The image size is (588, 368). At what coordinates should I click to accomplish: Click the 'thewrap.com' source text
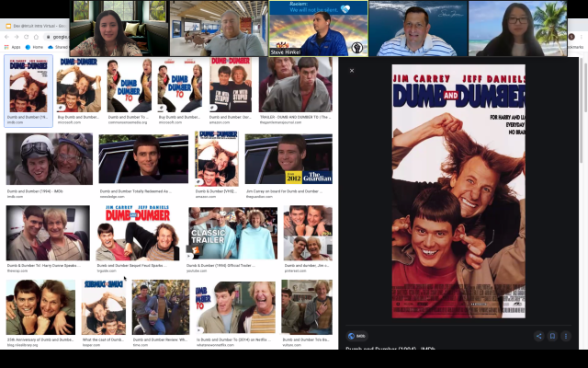pos(17,270)
